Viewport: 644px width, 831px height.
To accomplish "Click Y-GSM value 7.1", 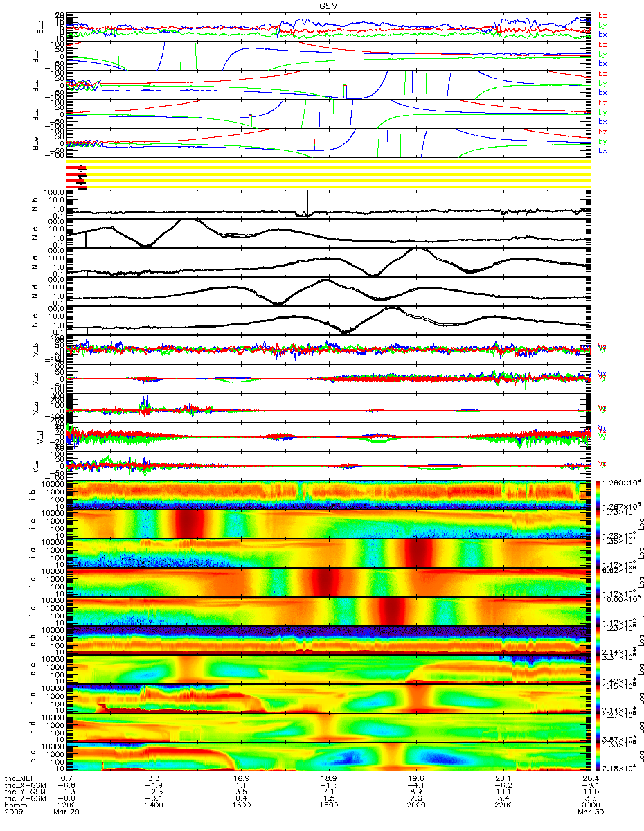I will pyautogui.click(x=329, y=792).
